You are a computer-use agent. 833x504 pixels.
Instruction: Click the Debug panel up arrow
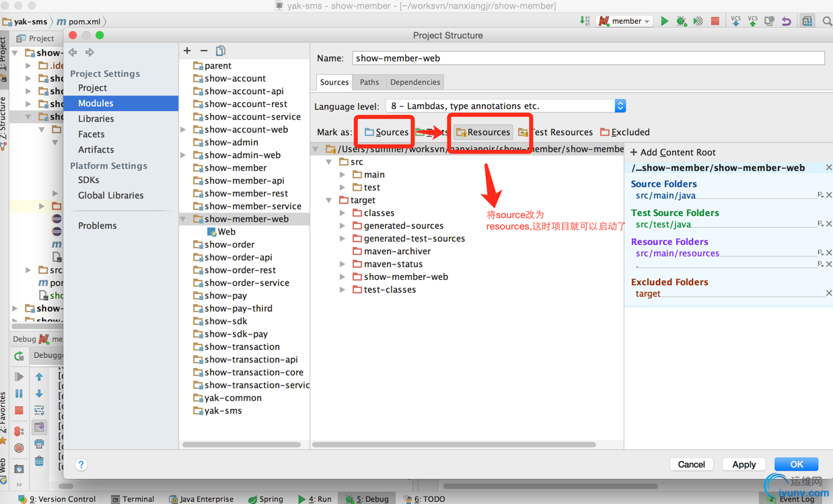[39, 377]
